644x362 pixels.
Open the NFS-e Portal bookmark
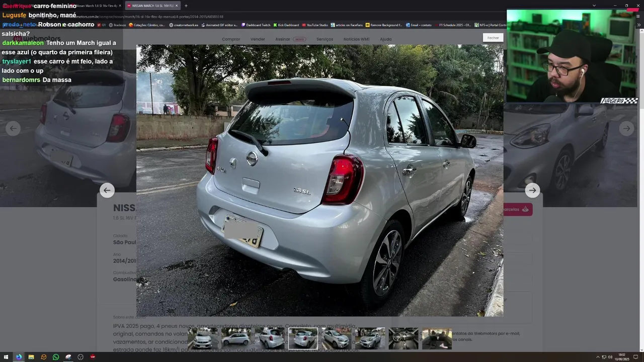pos(491,25)
